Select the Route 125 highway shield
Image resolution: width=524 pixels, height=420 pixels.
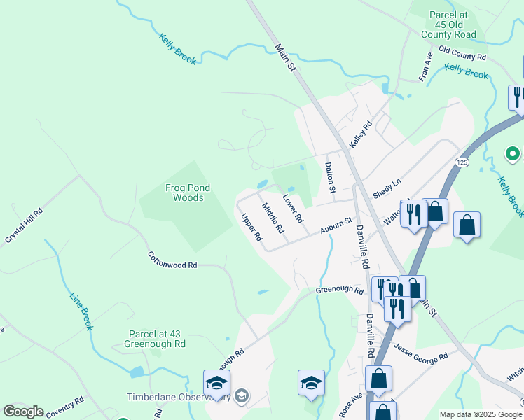pos(462,162)
